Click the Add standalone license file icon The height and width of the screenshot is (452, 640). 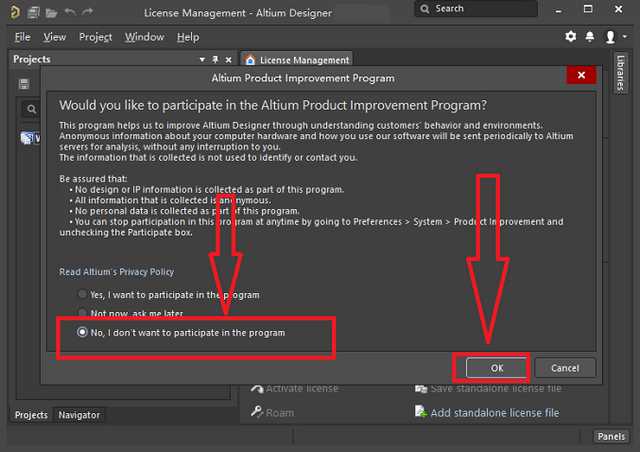click(423, 412)
